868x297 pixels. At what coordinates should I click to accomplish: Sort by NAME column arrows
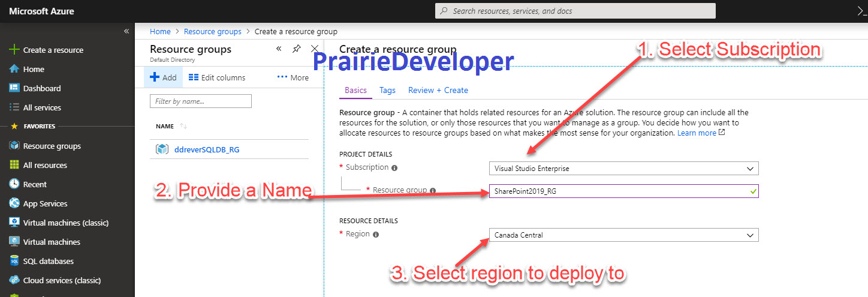183,127
